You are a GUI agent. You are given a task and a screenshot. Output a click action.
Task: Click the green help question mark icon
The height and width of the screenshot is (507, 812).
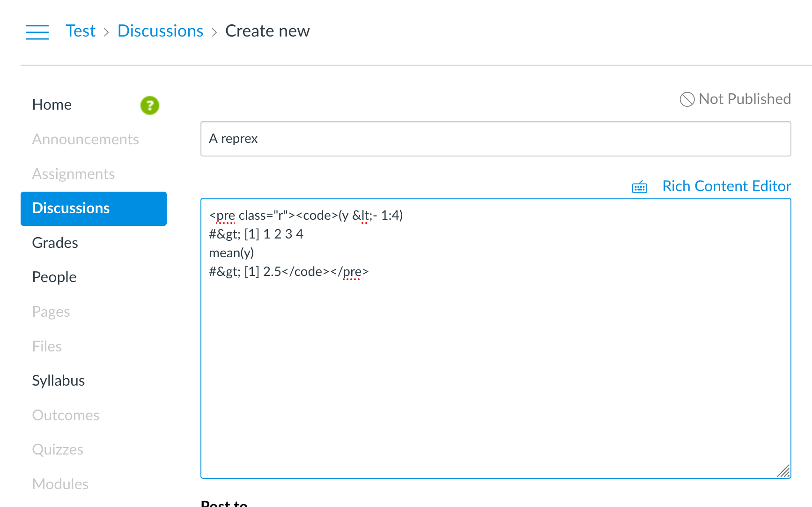[x=150, y=105]
